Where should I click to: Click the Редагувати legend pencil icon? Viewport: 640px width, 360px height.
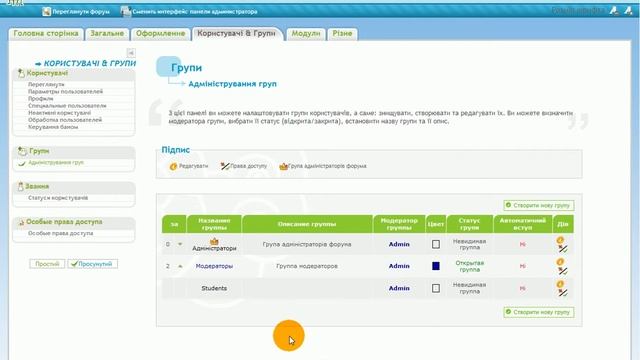point(173,167)
